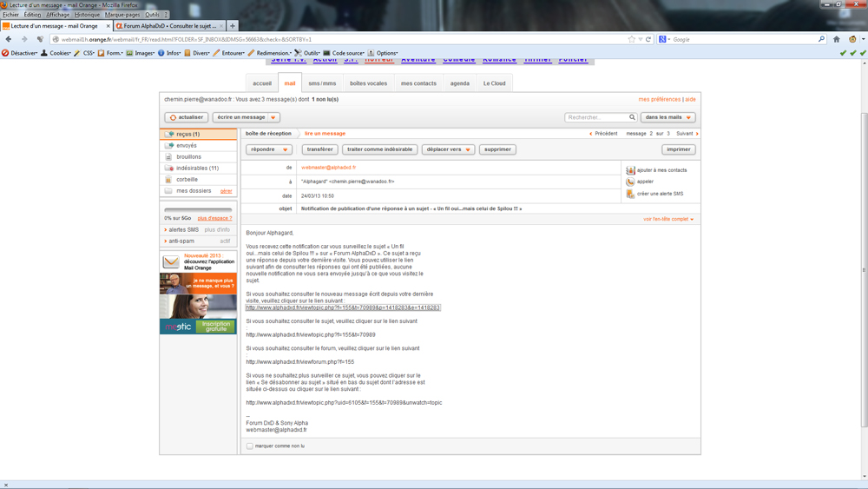This screenshot has height=489, width=868.
Task: Open the Désactiver developer toolbar menu
Action: [19, 53]
